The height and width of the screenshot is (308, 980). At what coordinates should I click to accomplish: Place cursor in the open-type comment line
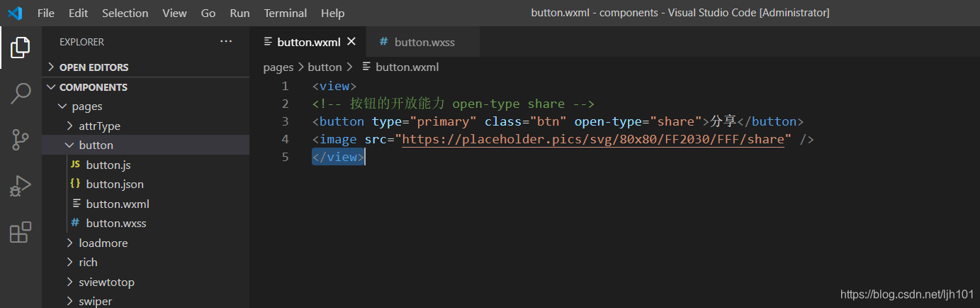(x=453, y=104)
